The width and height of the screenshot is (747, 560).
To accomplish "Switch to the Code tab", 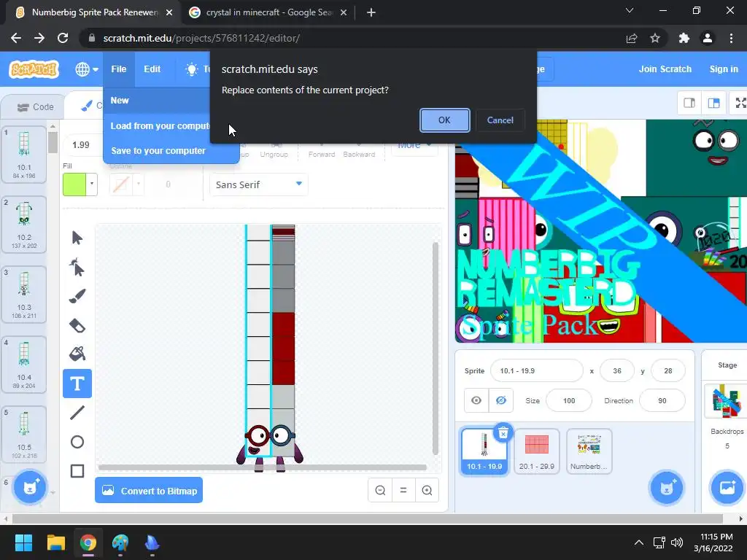I will 33,107.
